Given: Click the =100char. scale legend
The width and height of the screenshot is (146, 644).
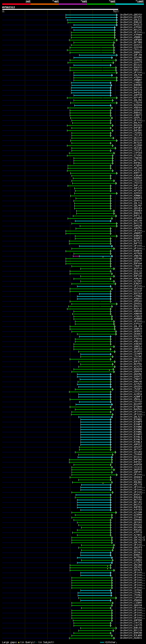Looking at the screenshot, I should pyautogui.click(x=108, y=642).
